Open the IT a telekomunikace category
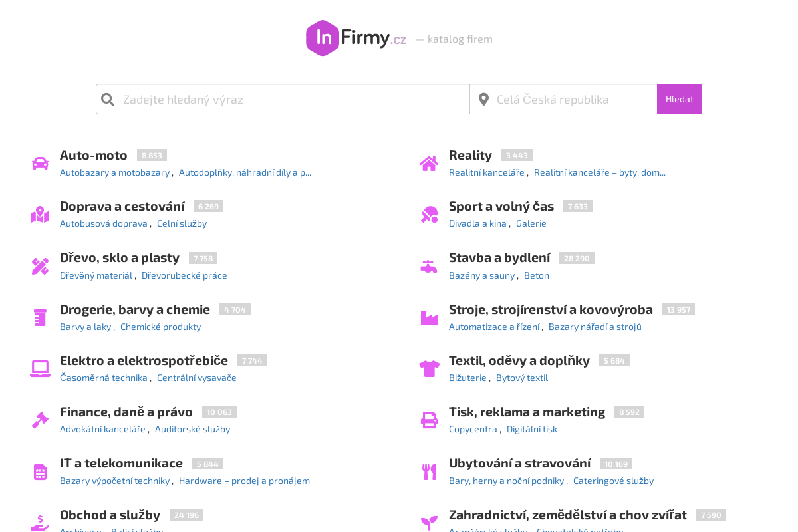This screenshot has height=532, width=798. [x=121, y=463]
